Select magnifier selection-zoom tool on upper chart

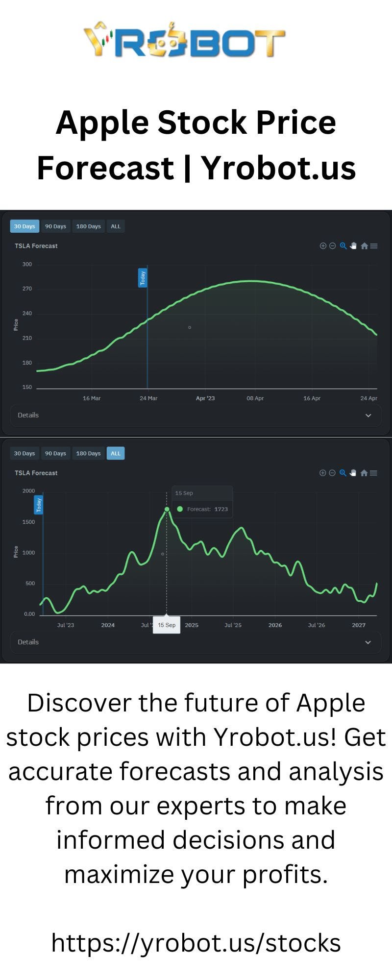pos(343,246)
